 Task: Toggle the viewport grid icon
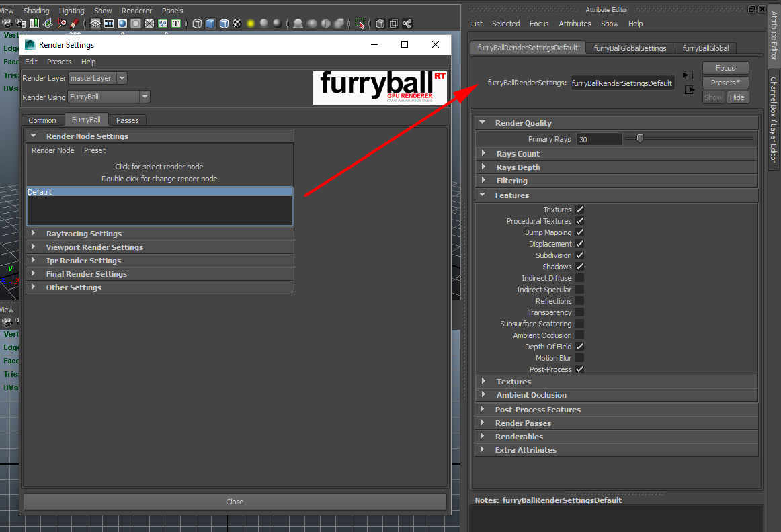click(x=95, y=24)
